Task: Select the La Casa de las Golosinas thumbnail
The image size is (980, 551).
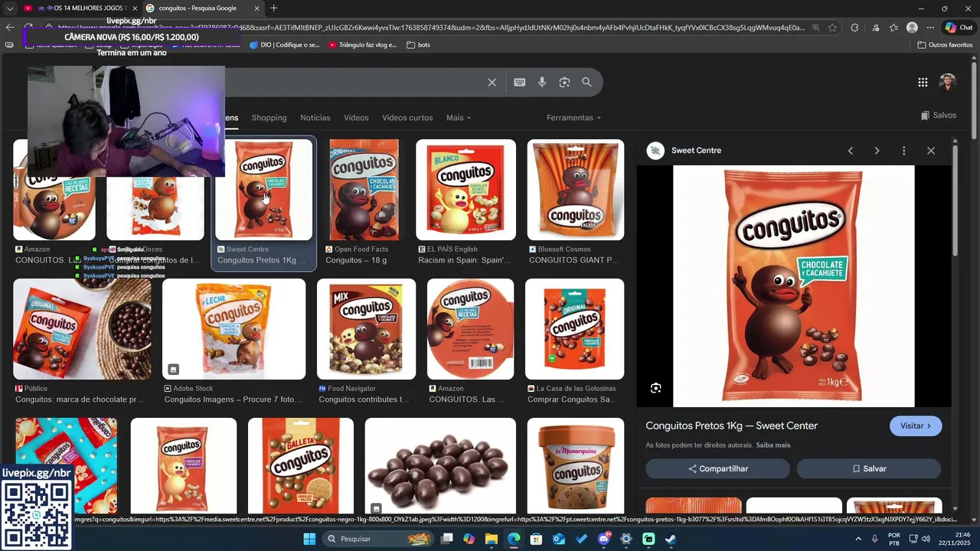Action: 574,329
